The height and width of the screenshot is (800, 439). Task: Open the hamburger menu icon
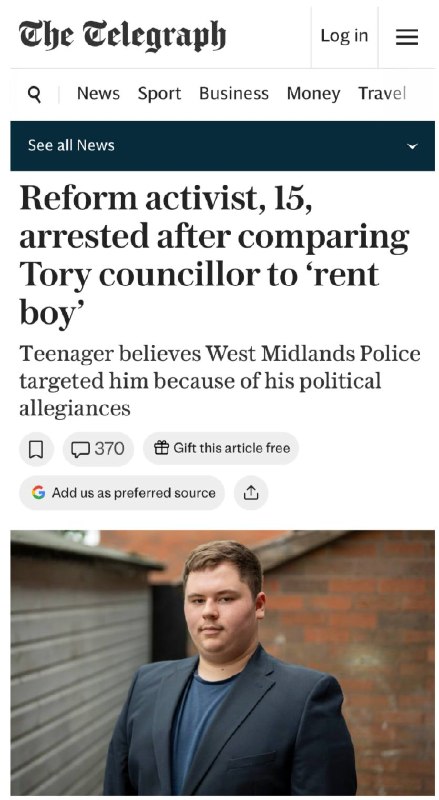click(406, 37)
